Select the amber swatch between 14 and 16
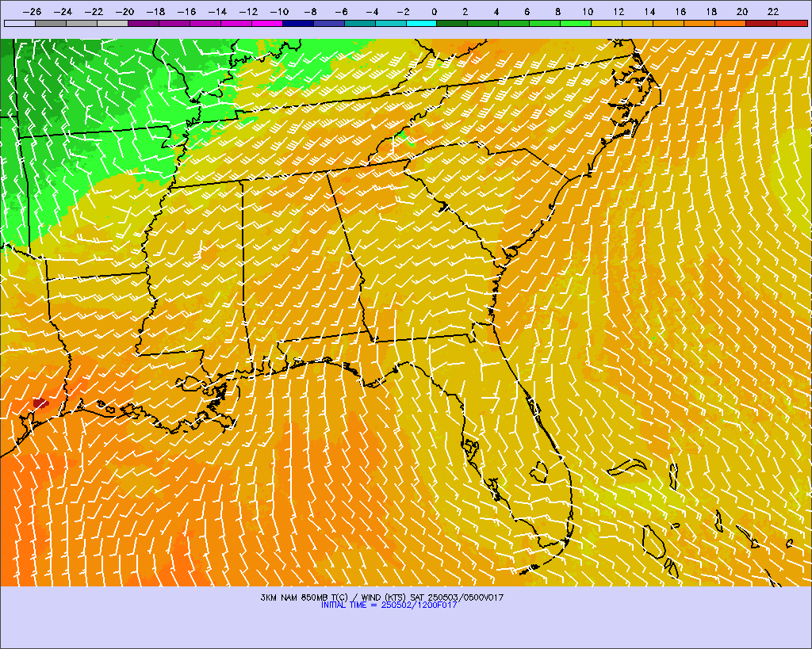Image resolution: width=812 pixels, height=649 pixels. click(x=668, y=23)
